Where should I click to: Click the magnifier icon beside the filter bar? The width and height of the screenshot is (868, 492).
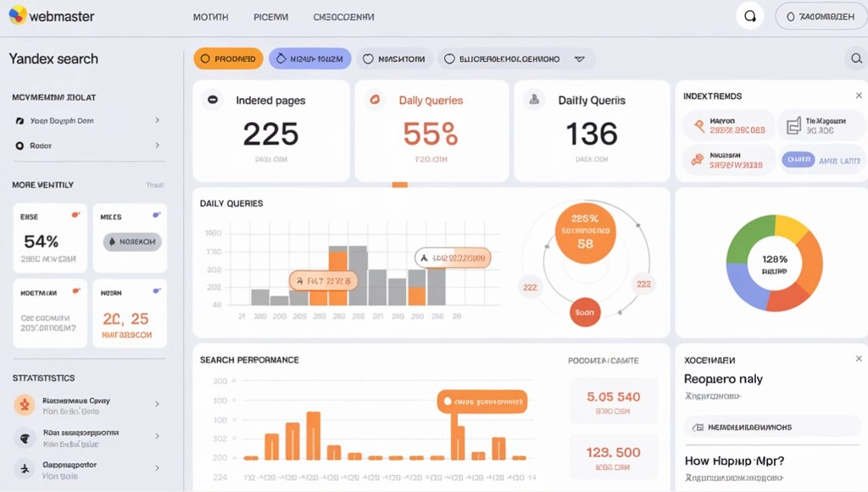coord(856,58)
